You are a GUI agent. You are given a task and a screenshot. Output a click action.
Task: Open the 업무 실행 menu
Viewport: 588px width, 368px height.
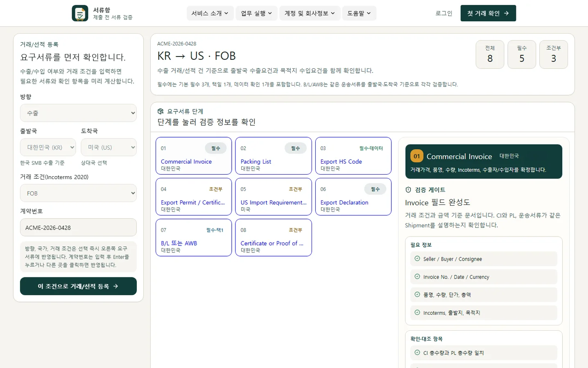click(x=256, y=13)
